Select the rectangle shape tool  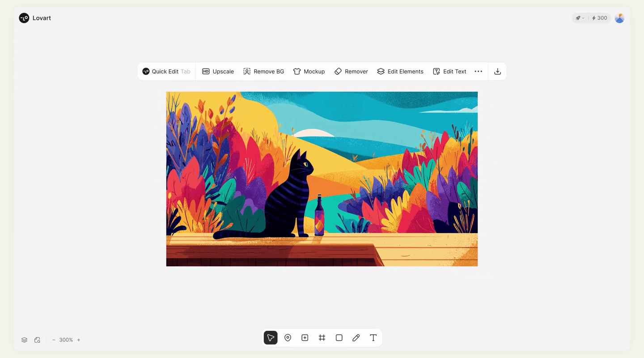pyautogui.click(x=339, y=338)
